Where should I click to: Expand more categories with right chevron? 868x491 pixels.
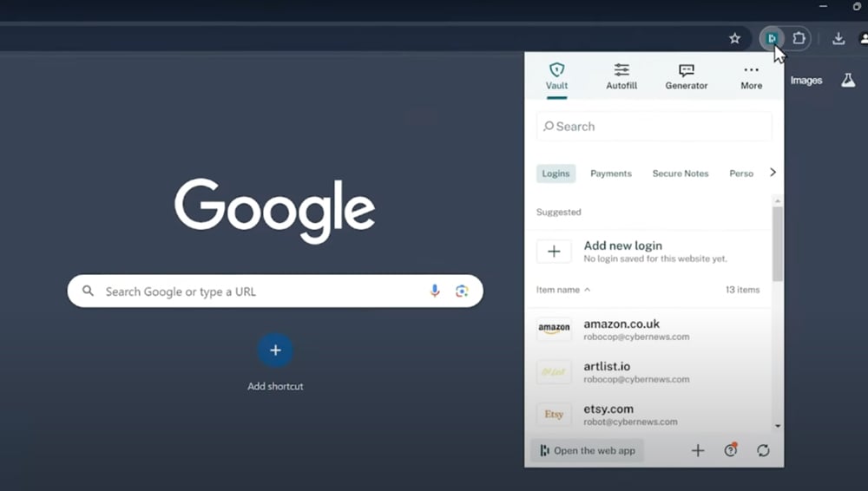[773, 173]
